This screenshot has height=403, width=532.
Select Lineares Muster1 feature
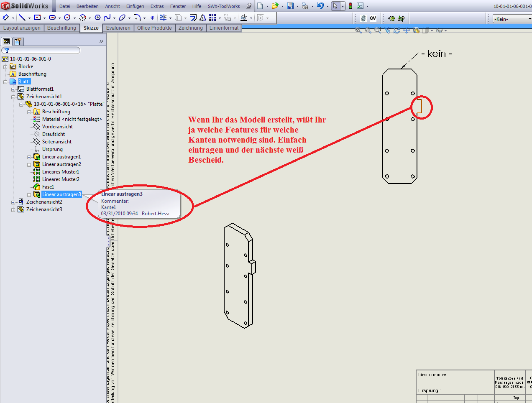[x=60, y=172]
